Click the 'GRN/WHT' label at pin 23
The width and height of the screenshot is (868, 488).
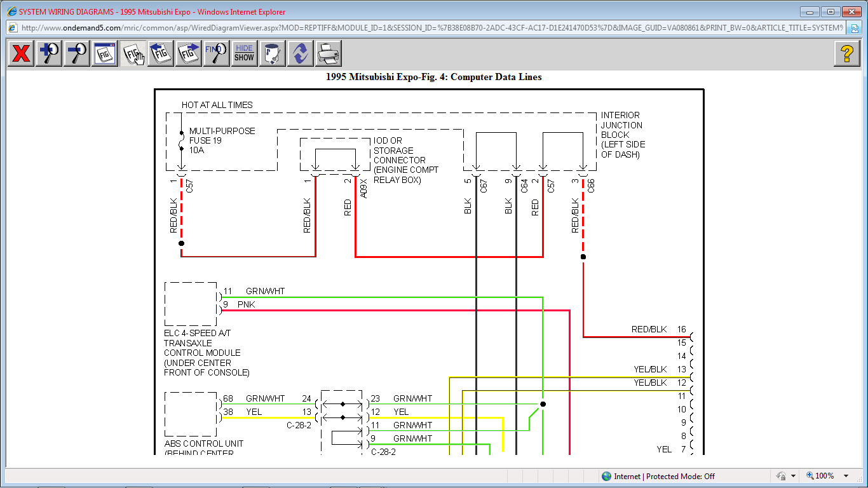click(413, 398)
